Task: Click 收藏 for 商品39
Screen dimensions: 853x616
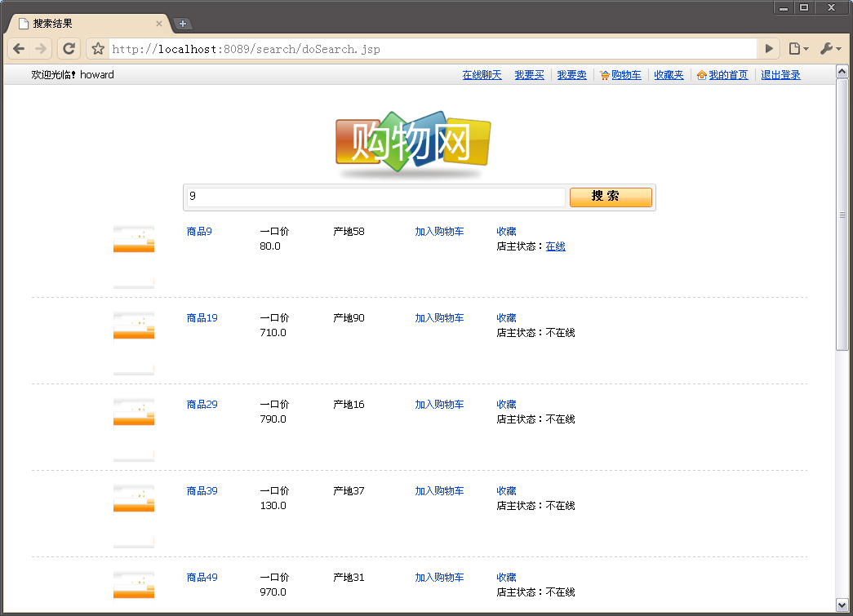Action: [506, 491]
